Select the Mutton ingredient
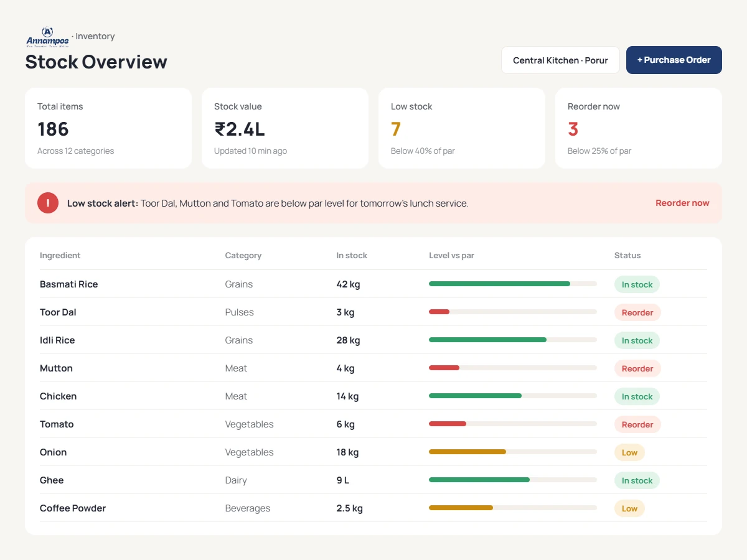Image resolution: width=747 pixels, height=560 pixels. pos(56,368)
